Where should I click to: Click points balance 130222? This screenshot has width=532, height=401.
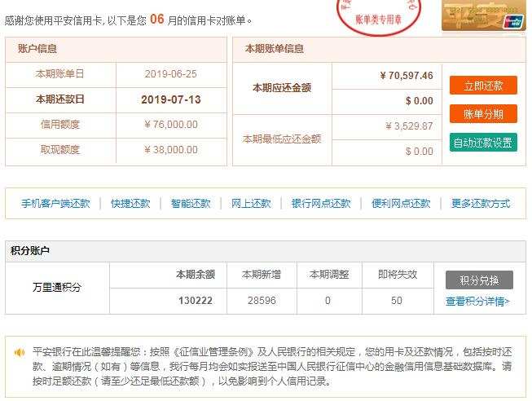tap(196, 301)
